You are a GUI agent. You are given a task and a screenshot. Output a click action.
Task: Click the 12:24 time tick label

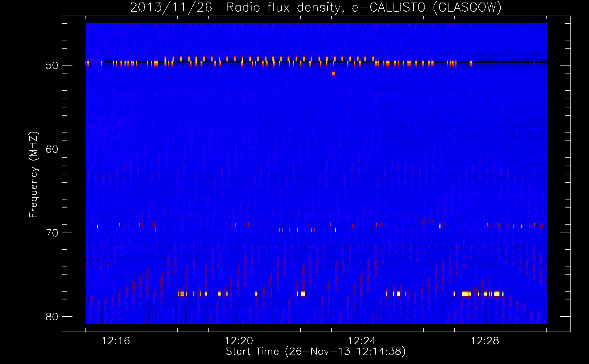pyautogui.click(x=362, y=341)
